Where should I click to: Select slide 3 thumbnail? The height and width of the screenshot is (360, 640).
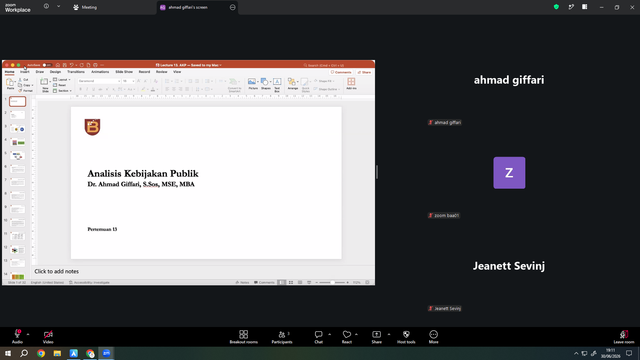(17, 129)
